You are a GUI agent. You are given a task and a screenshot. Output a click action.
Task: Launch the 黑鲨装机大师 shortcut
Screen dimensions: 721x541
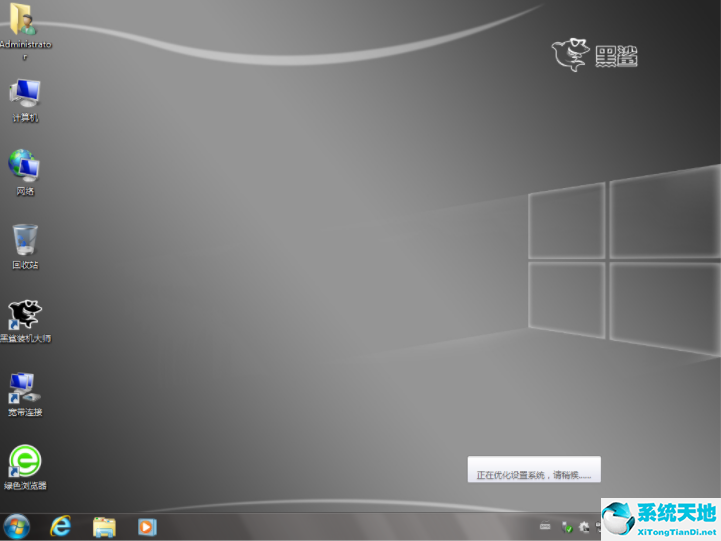point(25,315)
